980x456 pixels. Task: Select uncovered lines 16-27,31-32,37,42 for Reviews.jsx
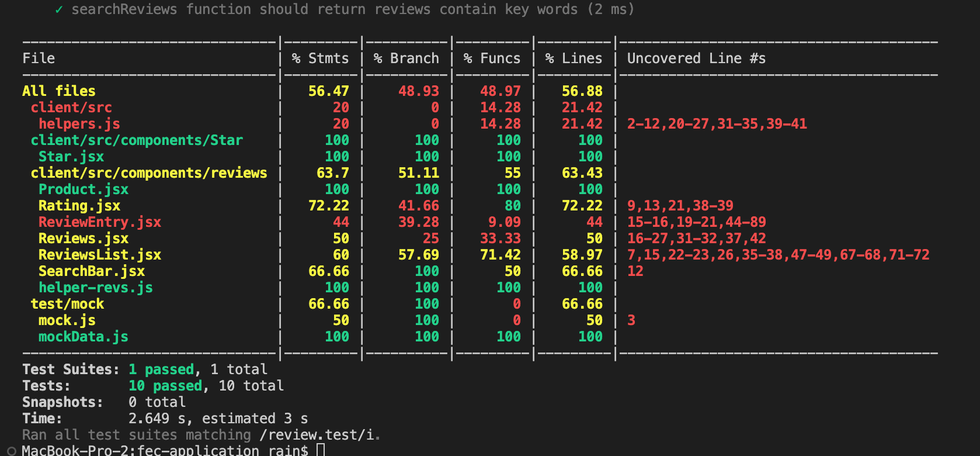pyautogui.click(x=696, y=239)
